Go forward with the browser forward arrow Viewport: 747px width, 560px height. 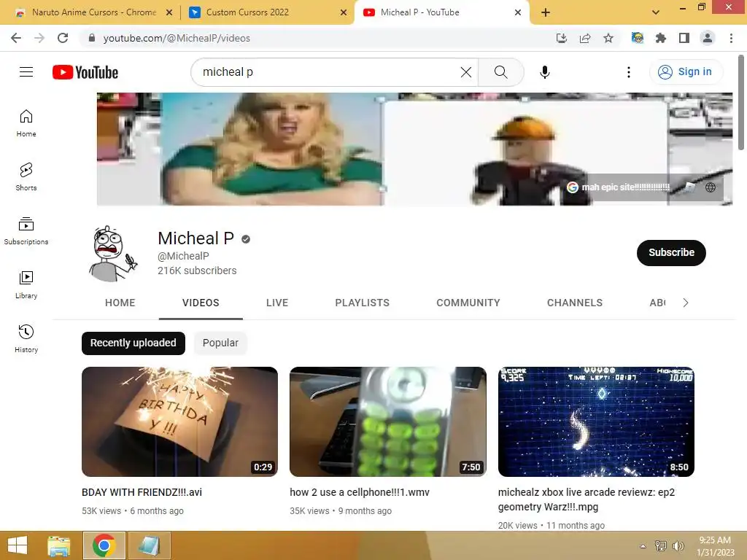click(39, 38)
